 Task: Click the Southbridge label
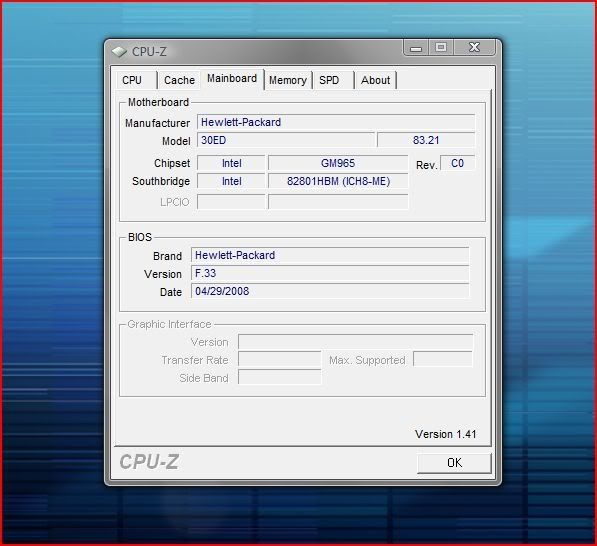point(161,181)
